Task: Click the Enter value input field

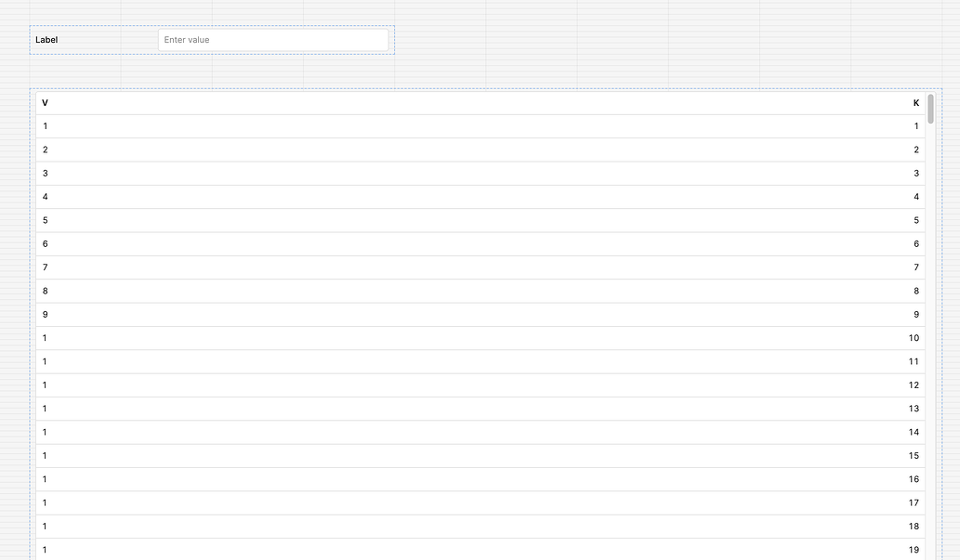Action: [x=273, y=40]
